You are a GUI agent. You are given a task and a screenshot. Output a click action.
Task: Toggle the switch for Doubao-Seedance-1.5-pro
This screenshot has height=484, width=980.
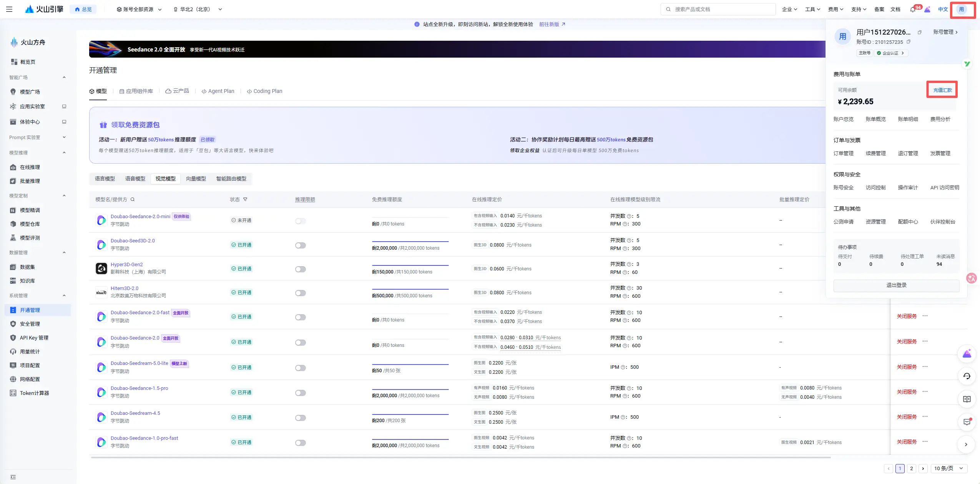301,393
